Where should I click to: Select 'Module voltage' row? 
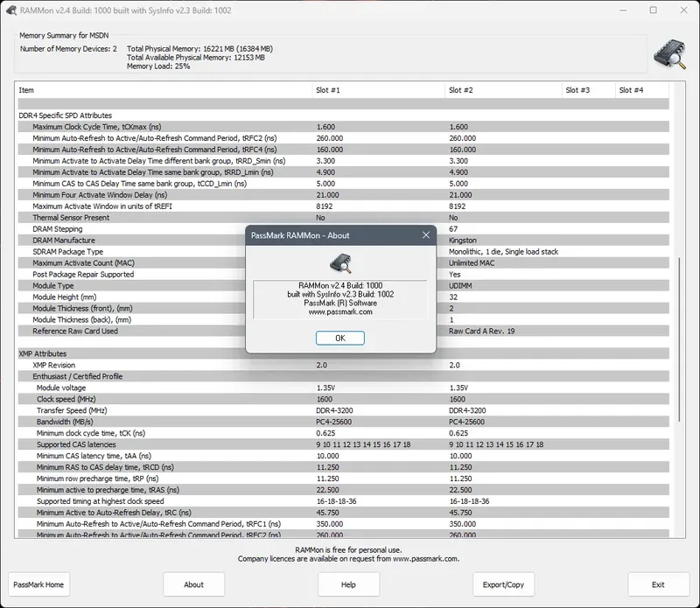tap(343, 388)
